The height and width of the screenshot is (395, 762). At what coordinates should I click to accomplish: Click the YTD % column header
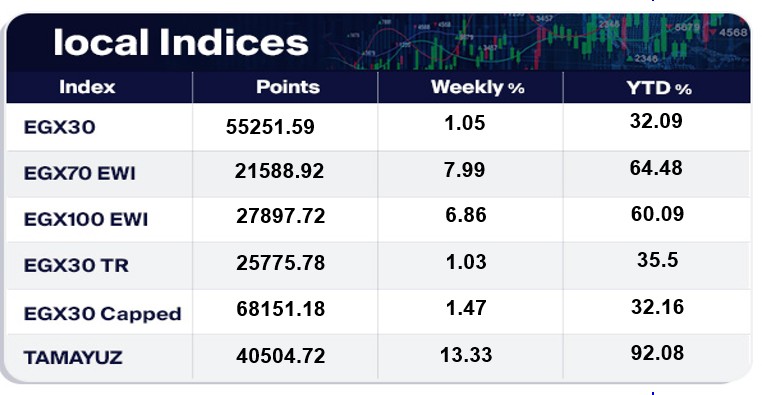tap(658, 88)
